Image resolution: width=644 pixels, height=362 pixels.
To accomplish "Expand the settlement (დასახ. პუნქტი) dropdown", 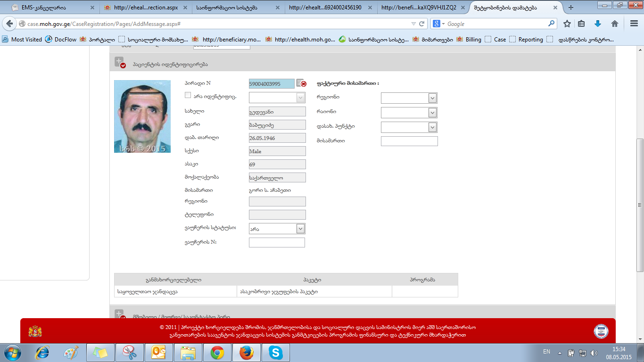I will (x=432, y=127).
